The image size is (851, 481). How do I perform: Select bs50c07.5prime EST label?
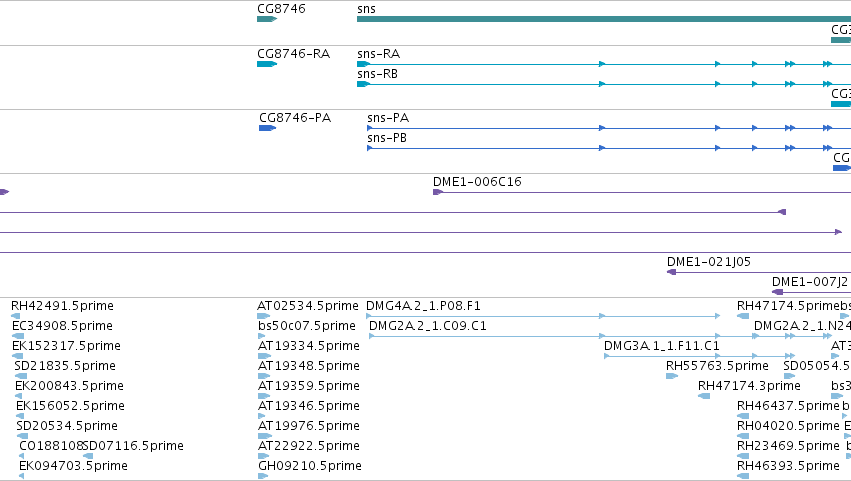click(307, 326)
